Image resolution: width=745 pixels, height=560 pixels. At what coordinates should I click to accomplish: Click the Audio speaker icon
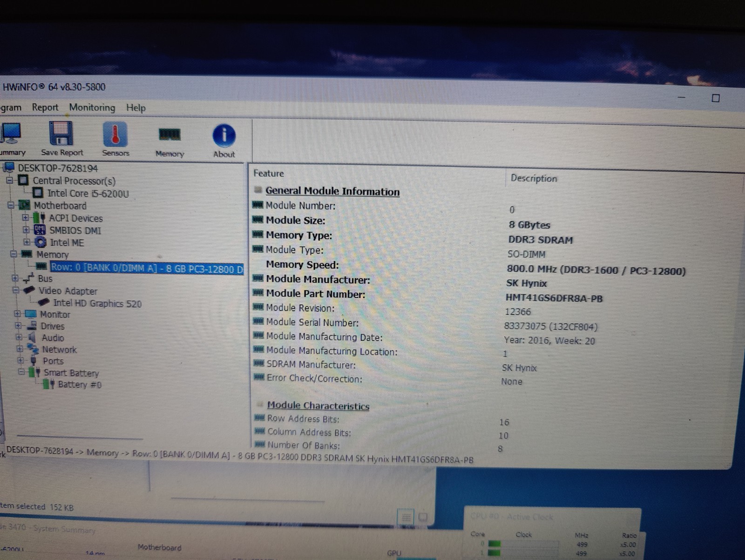tap(32, 337)
